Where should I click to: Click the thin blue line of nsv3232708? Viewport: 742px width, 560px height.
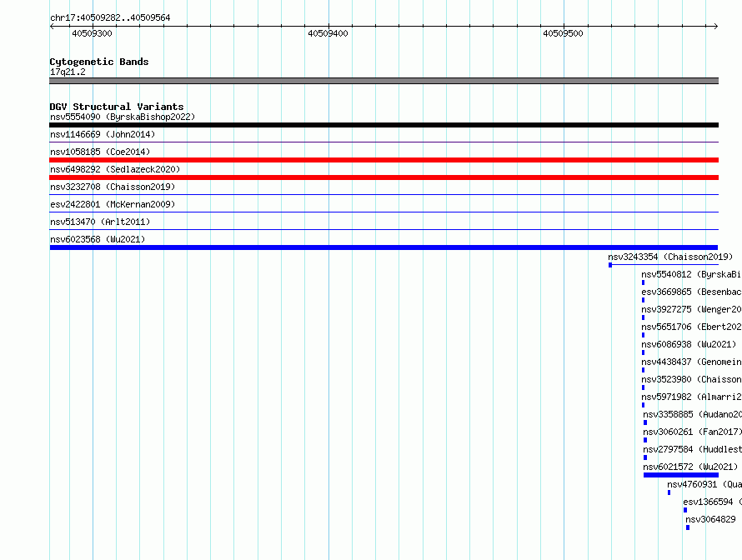(384, 194)
